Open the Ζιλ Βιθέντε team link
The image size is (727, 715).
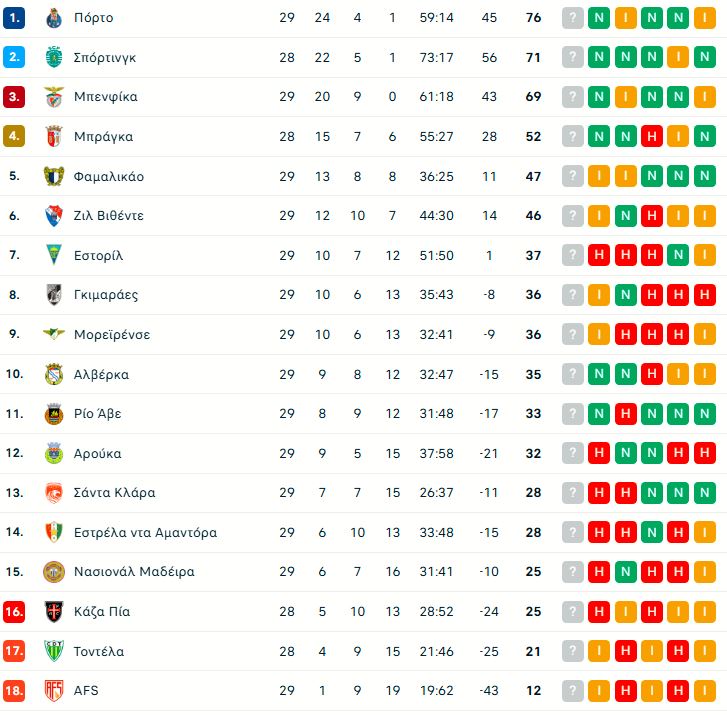108,216
